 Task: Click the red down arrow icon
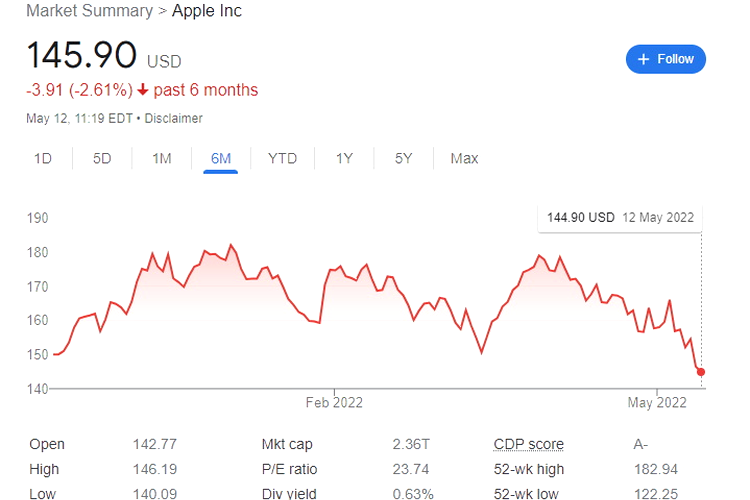(144, 90)
